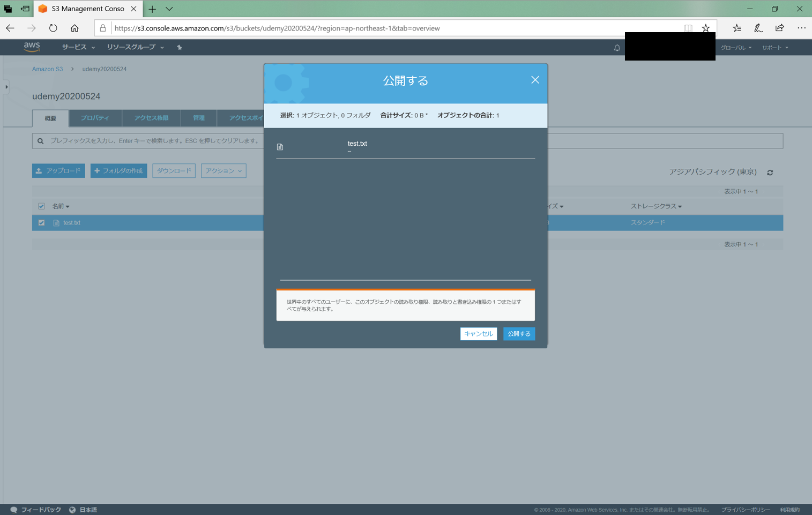The width and height of the screenshot is (812, 515).
Task: Open the pin shortcut star icon
Action: (x=180, y=47)
